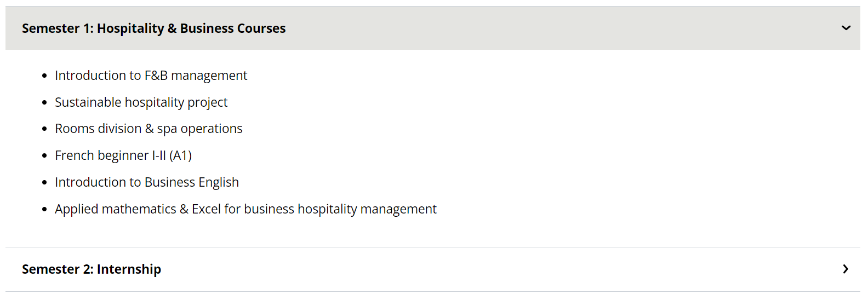Viewport: 868px width, 306px height.
Task: Click the blank middle of the Semester 2 row
Action: pos(493,269)
